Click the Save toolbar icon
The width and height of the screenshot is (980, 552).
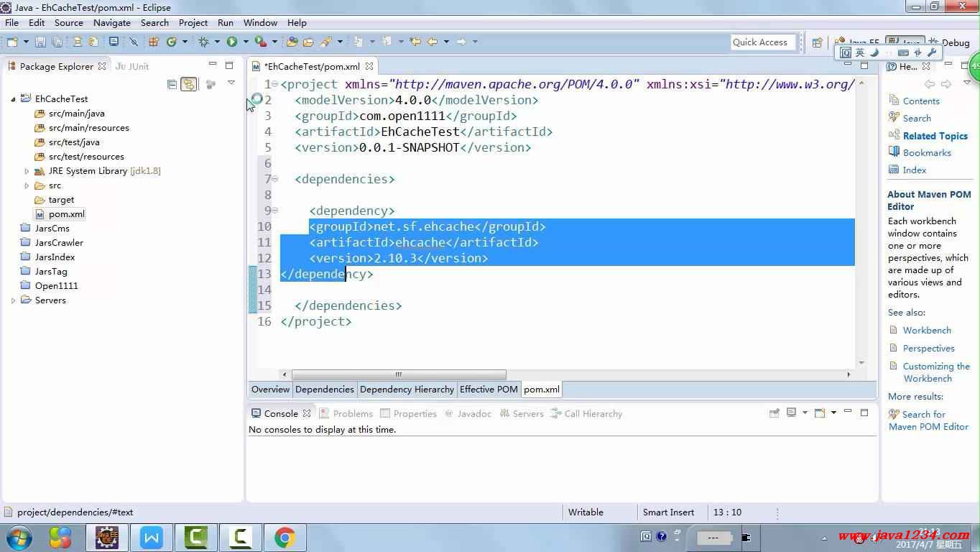(40, 42)
